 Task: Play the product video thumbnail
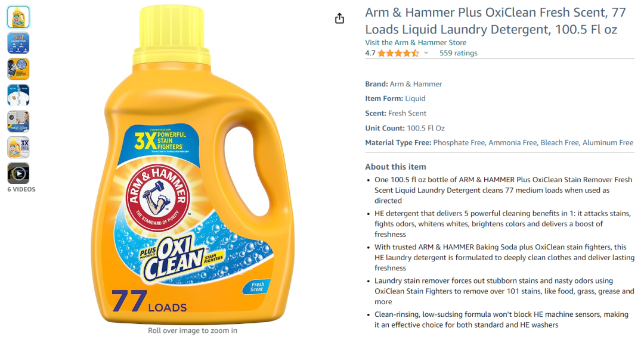point(18,173)
